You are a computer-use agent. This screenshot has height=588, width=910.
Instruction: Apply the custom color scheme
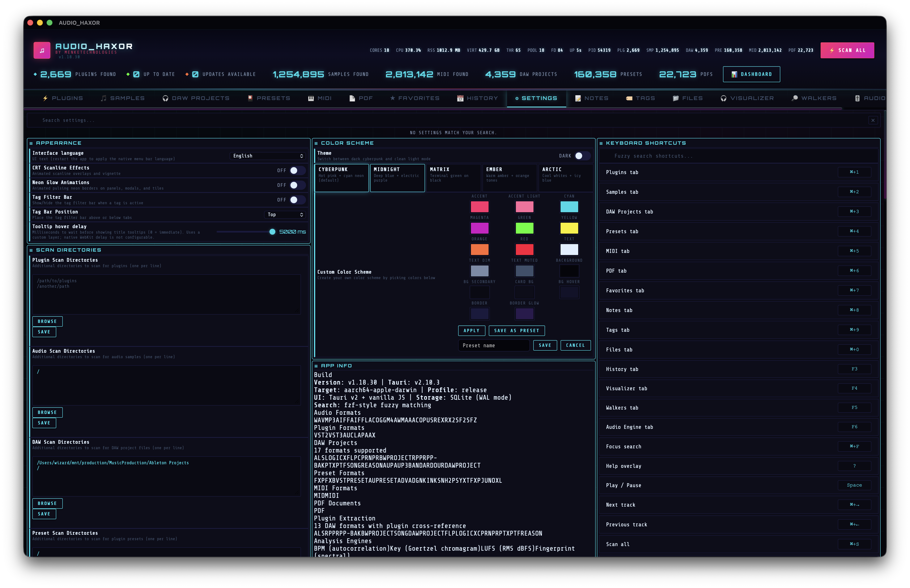[471, 331]
